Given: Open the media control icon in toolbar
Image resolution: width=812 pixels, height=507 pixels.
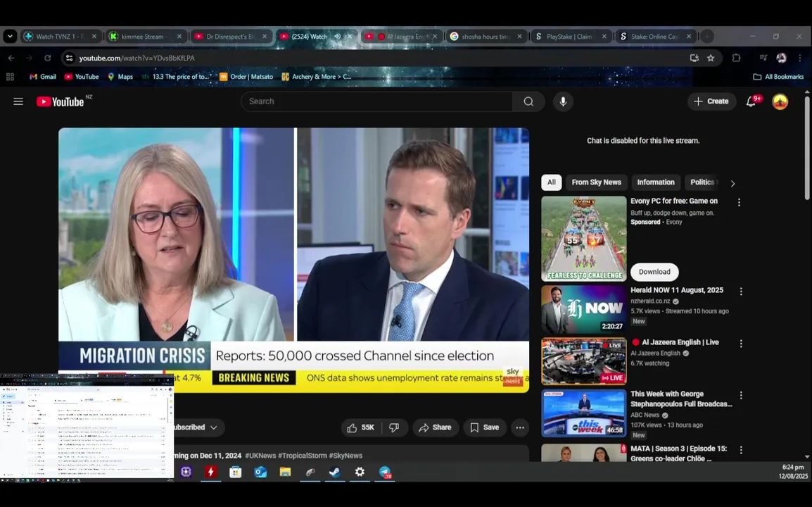Looking at the screenshot, I should (x=763, y=58).
